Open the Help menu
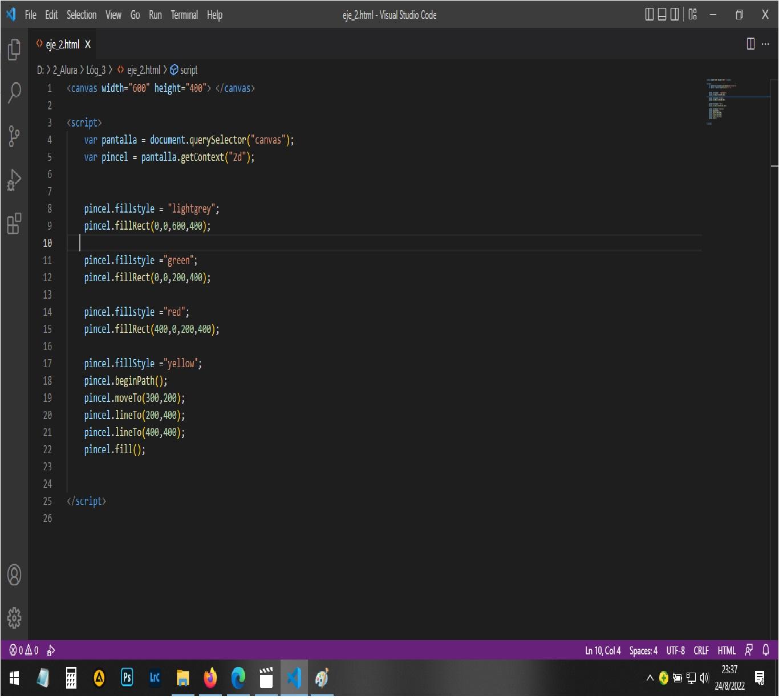 [214, 15]
